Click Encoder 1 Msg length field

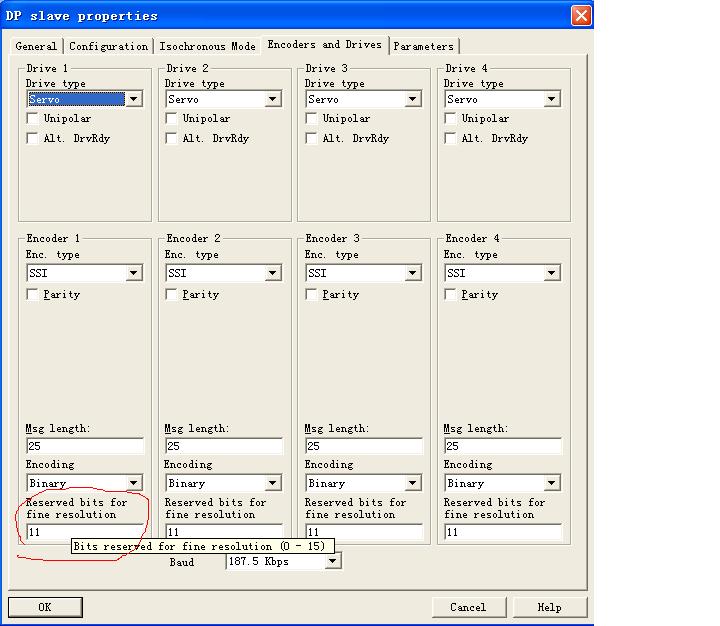[85, 446]
